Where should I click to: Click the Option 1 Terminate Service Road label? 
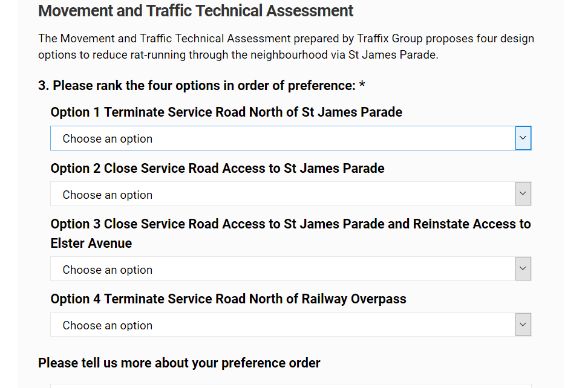click(226, 112)
